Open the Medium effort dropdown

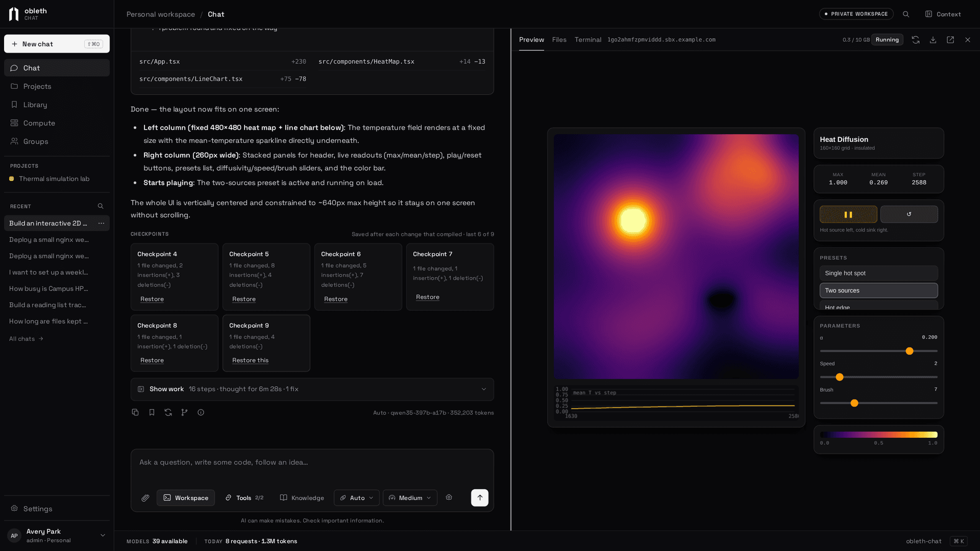click(410, 498)
